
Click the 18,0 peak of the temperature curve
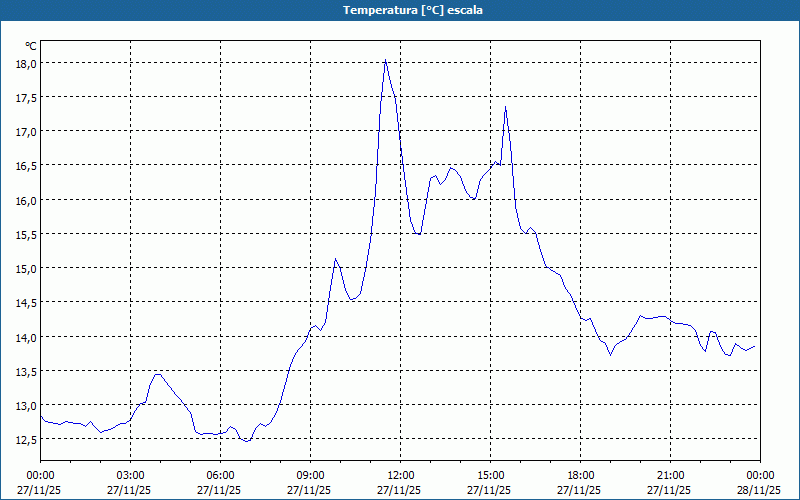[385, 60]
